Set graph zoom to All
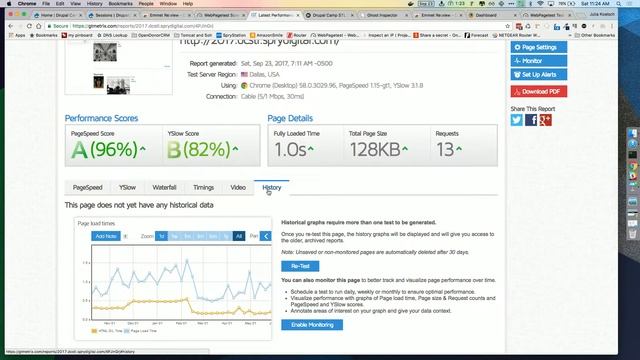Viewport: 640px width, 360px height. (239, 236)
